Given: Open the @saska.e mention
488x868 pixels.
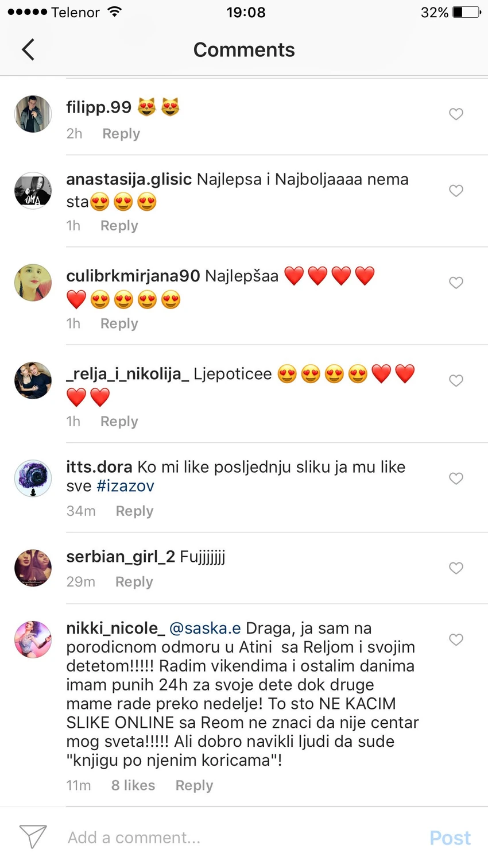Looking at the screenshot, I should (x=205, y=628).
